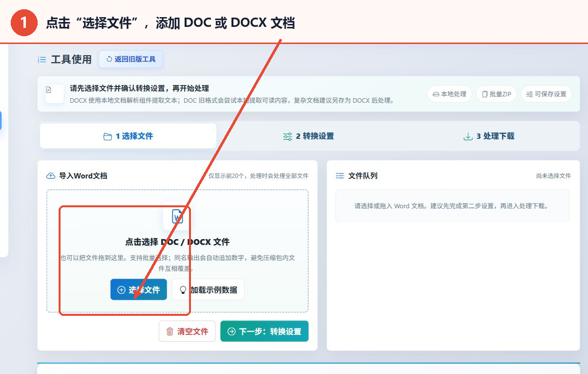Click 返回旧版工具 button
This screenshot has height=374, width=588.
131,59
